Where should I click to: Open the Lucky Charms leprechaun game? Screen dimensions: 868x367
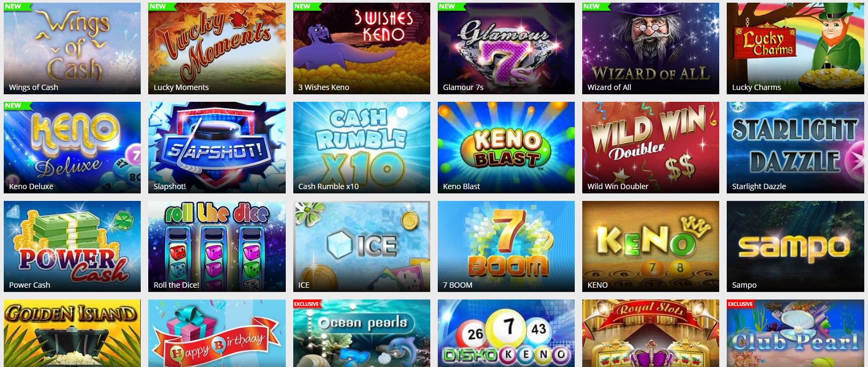[x=795, y=49]
